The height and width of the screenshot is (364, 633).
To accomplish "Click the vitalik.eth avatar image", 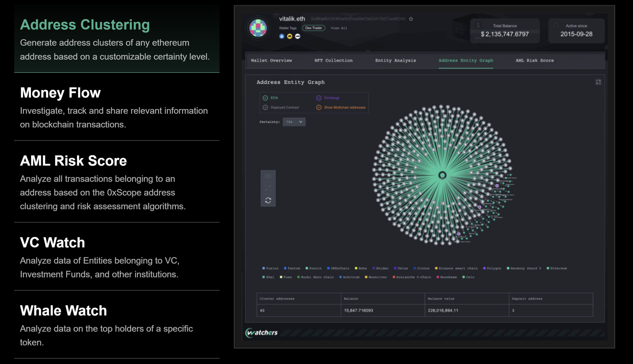I will click(258, 28).
